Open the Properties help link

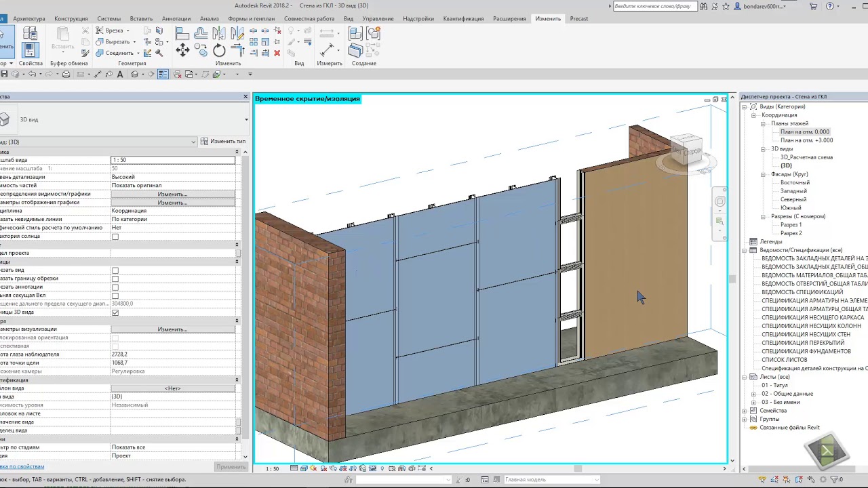tap(22, 466)
